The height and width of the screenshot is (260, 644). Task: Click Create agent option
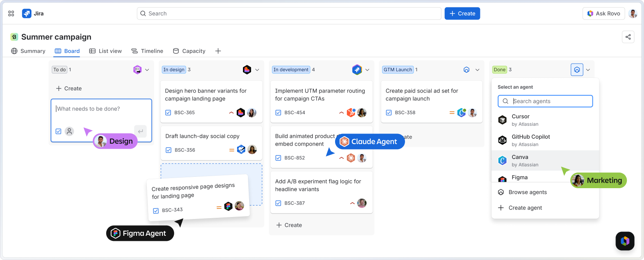pyautogui.click(x=545, y=208)
